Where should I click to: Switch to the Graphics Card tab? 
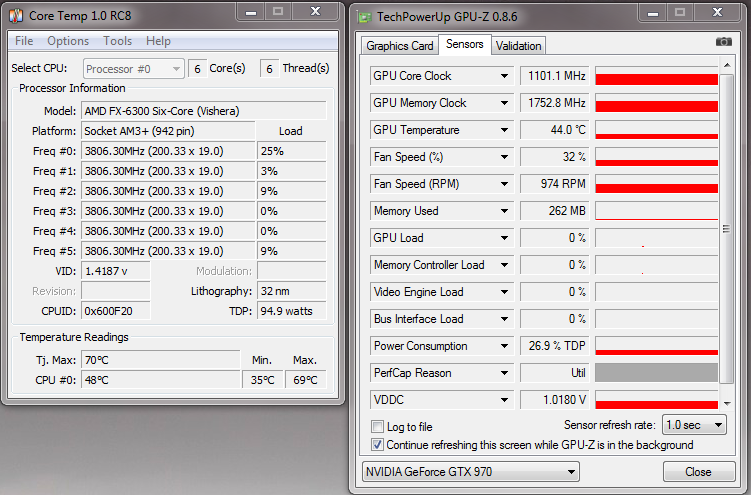pyautogui.click(x=399, y=46)
